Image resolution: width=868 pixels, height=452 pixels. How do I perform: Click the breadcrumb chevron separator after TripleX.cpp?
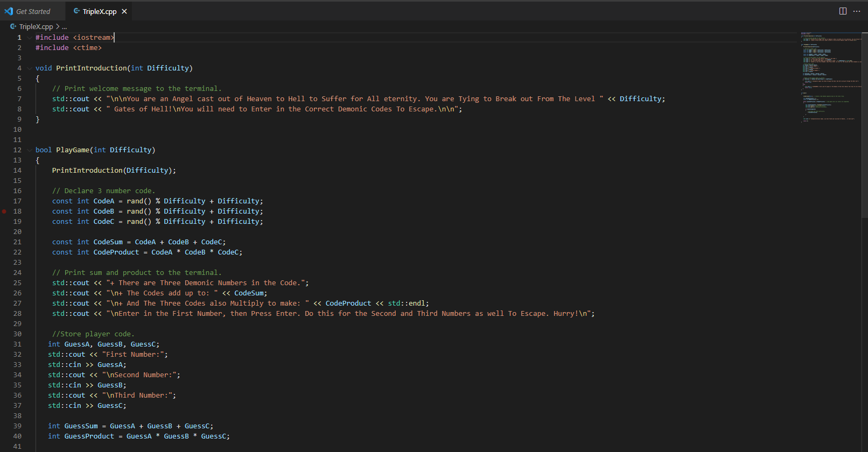[x=58, y=26]
